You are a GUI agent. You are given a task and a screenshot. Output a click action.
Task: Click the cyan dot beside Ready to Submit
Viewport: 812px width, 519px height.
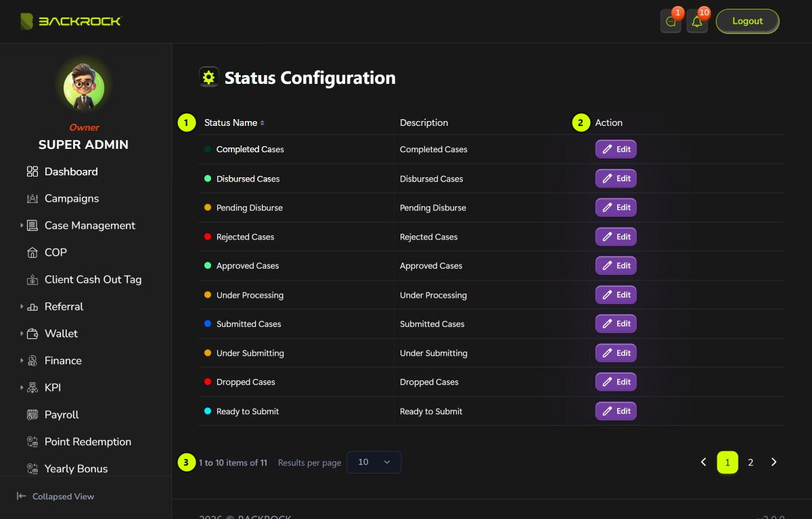point(208,411)
